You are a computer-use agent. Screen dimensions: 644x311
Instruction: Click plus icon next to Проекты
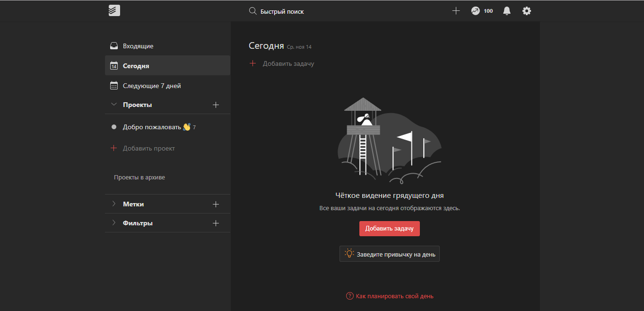216,105
